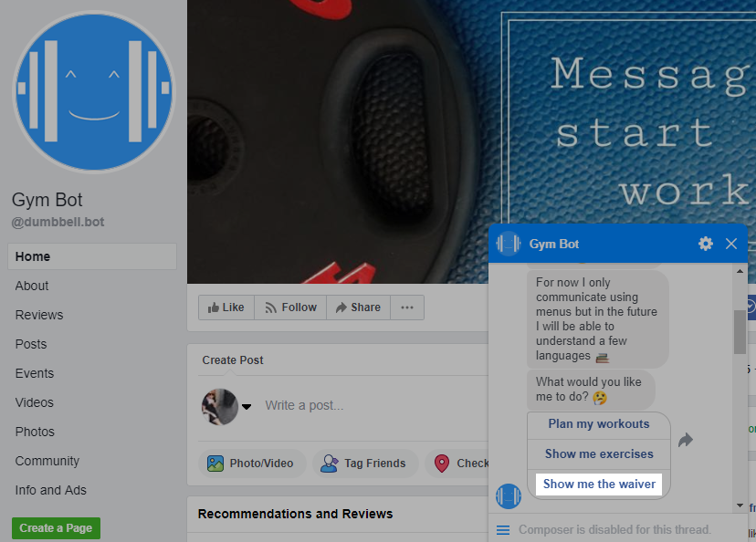Share the Gym Bot page
756x542 pixels.
(x=357, y=307)
